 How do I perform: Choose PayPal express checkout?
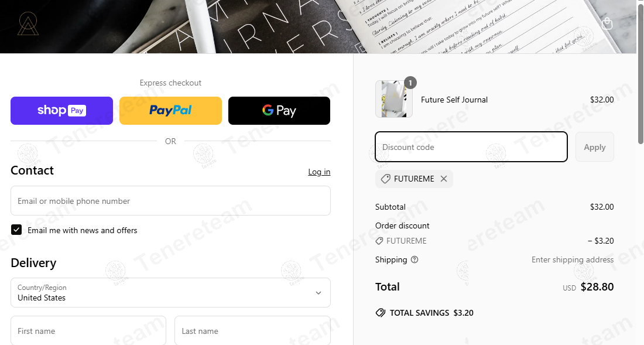click(x=170, y=111)
